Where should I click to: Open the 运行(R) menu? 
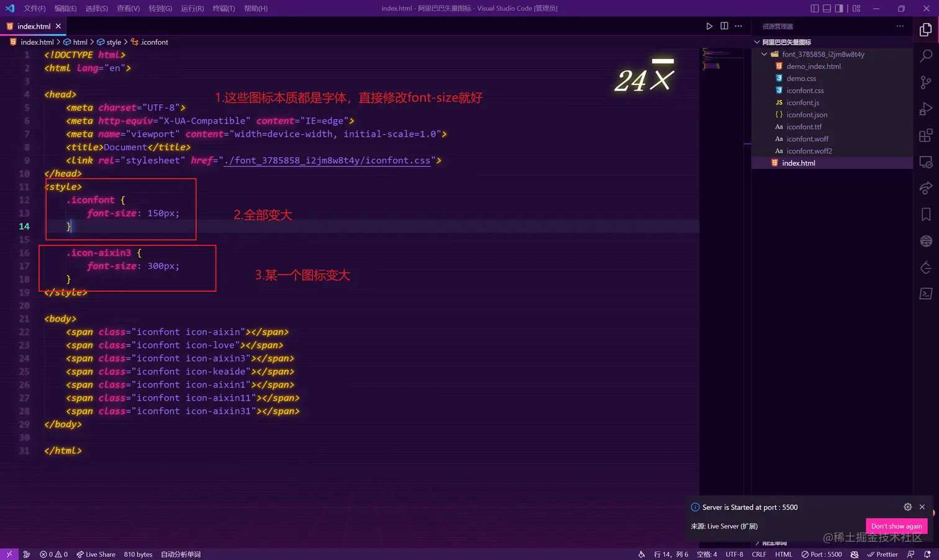click(x=193, y=9)
